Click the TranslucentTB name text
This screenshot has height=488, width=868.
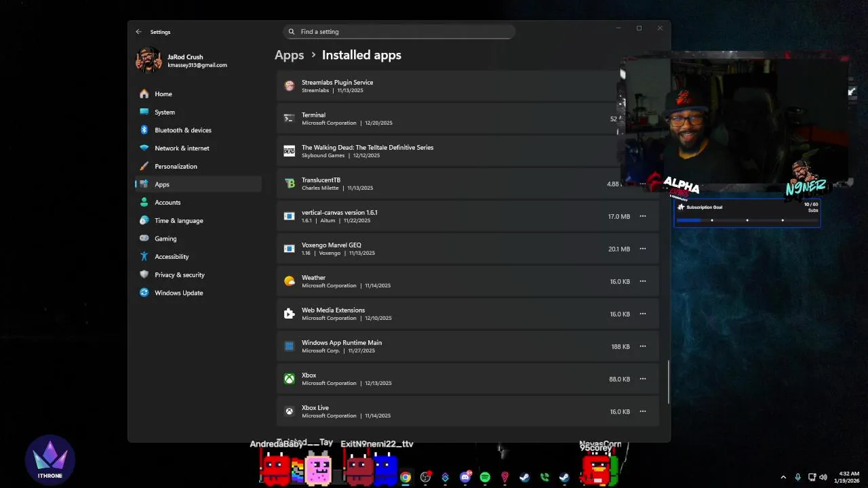click(x=321, y=180)
